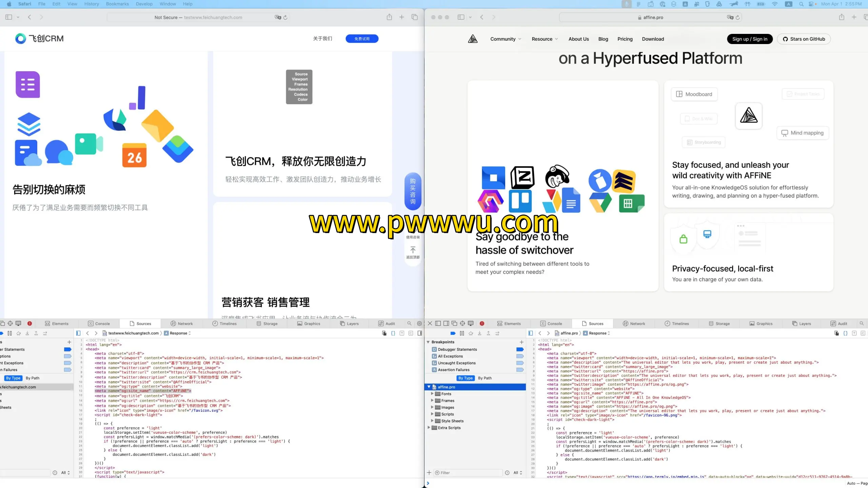The height and width of the screenshot is (488, 868).
Task: Click the share icon in the left Safari toolbar
Action: tap(389, 17)
